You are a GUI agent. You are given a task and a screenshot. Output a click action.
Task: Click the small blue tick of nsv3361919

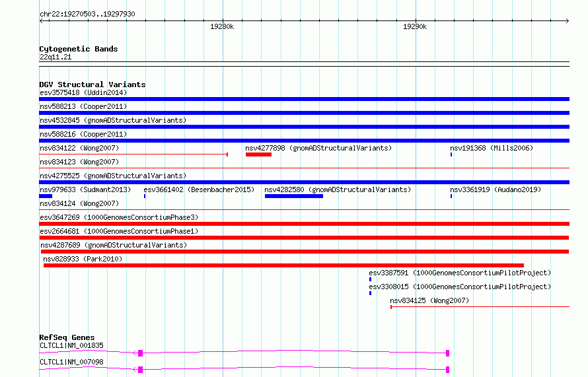point(451,196)
